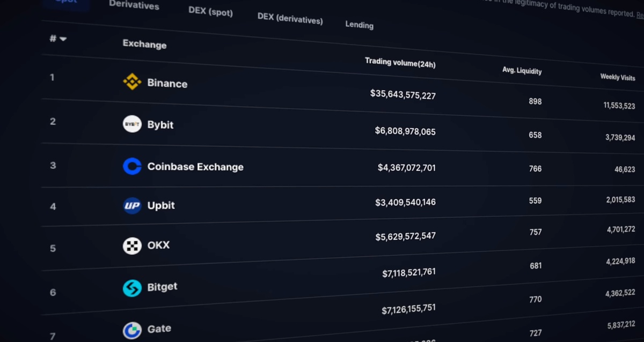Viewport: 644px width, 342px height.
Task: Open the Bitget exchange link
Action: pos(162,287)
